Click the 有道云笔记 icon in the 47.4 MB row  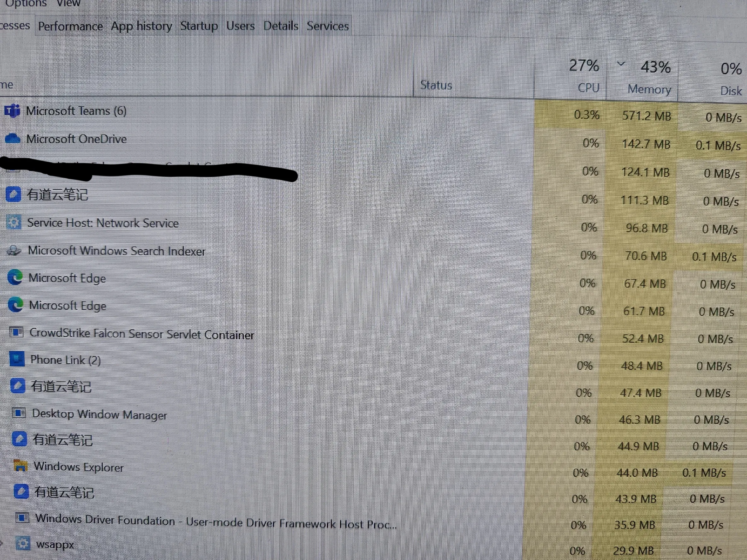point(18,386)
